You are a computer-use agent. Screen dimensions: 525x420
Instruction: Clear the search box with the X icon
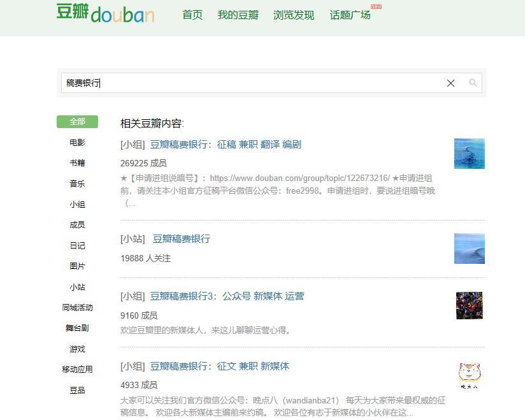tap(450, 83)
